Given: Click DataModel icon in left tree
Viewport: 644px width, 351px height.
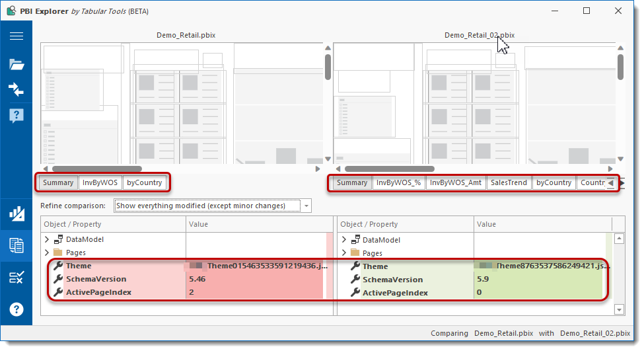Looking at the screenshot, I should point(58,239).
